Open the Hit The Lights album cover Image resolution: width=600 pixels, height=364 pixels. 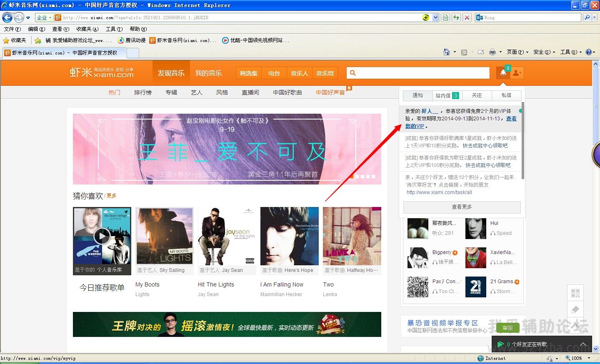[x=227, y=236]
